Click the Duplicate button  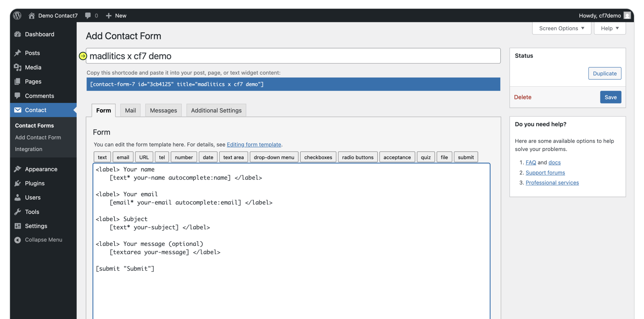coord(605,73)
